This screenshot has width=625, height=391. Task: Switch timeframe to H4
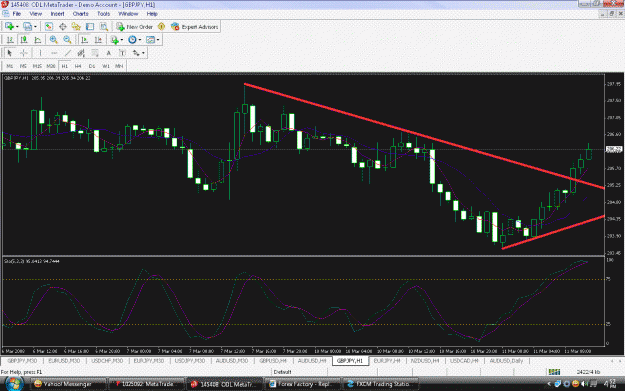click(78, 66)
